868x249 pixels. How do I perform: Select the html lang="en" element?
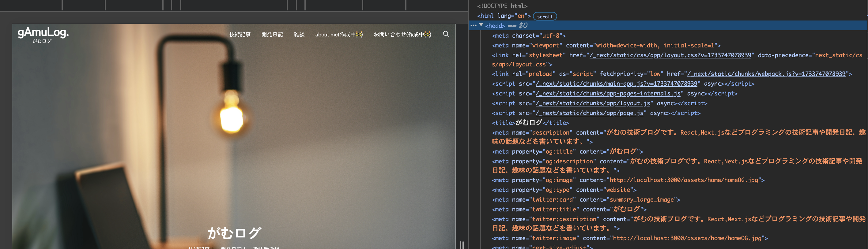pyautogui.click(x=504, y=16)
